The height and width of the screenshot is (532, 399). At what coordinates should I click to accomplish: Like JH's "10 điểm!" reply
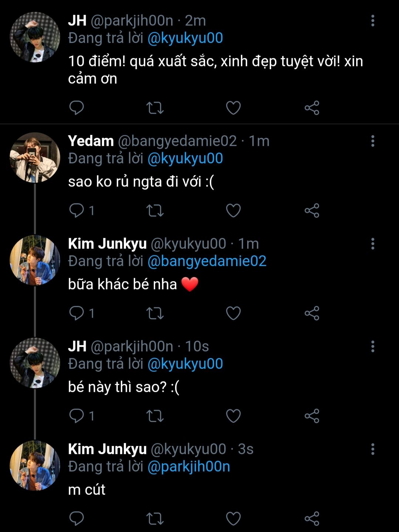[233, 108]
